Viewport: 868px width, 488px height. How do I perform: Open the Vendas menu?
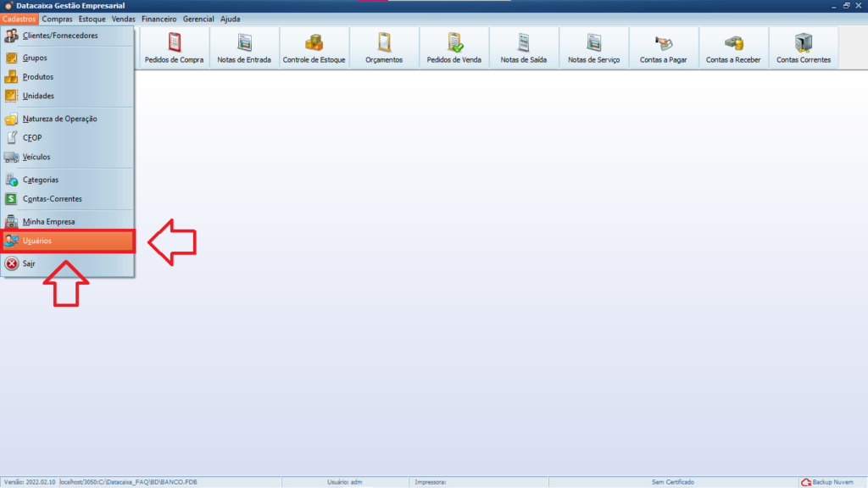(123, 19)
